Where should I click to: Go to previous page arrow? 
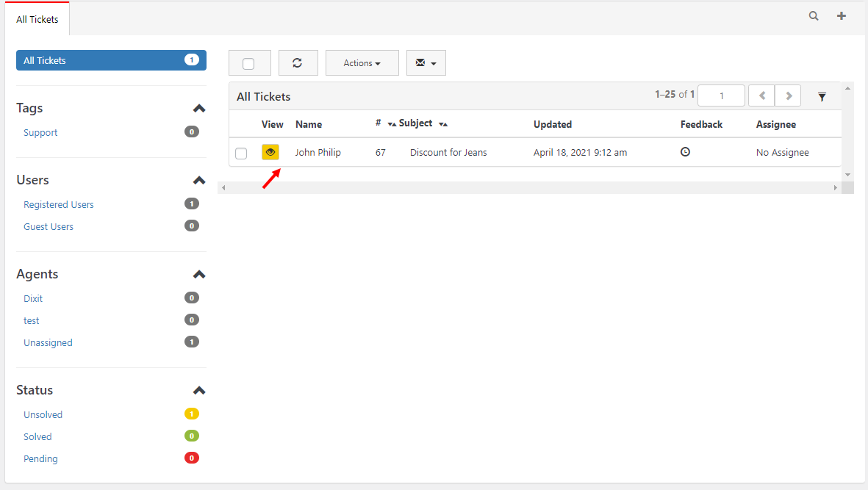click(761, 96)
